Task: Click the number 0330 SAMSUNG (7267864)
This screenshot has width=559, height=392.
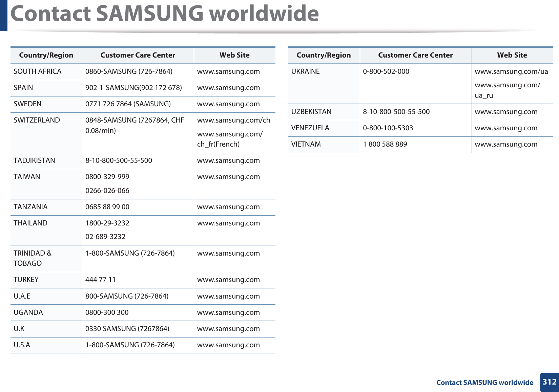Action: (x=127, y=329)
